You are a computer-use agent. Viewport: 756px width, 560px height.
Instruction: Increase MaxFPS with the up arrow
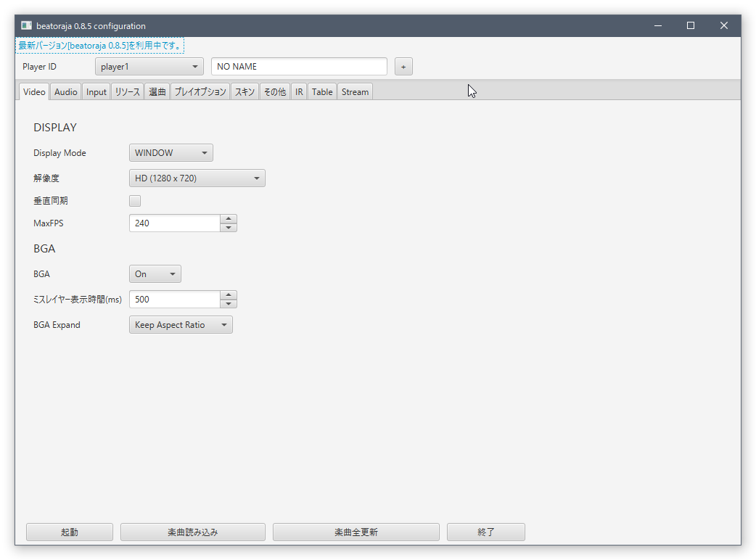(x=229, y=219)
